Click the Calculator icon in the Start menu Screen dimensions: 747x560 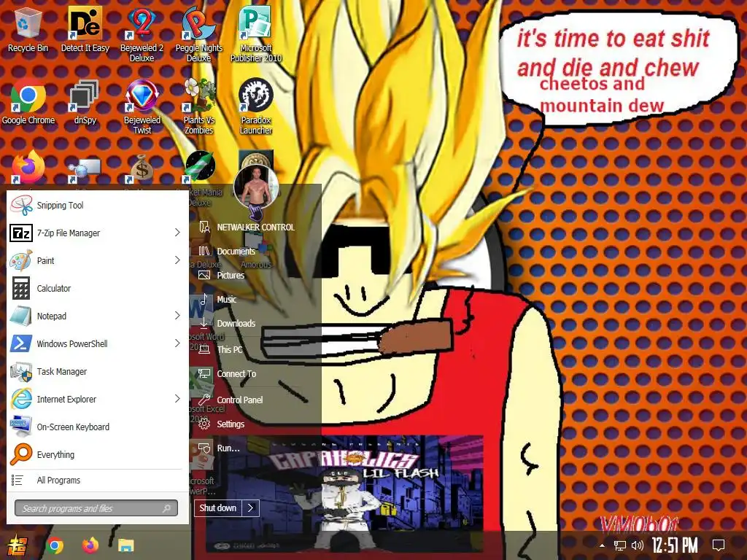tap(21, 288)
